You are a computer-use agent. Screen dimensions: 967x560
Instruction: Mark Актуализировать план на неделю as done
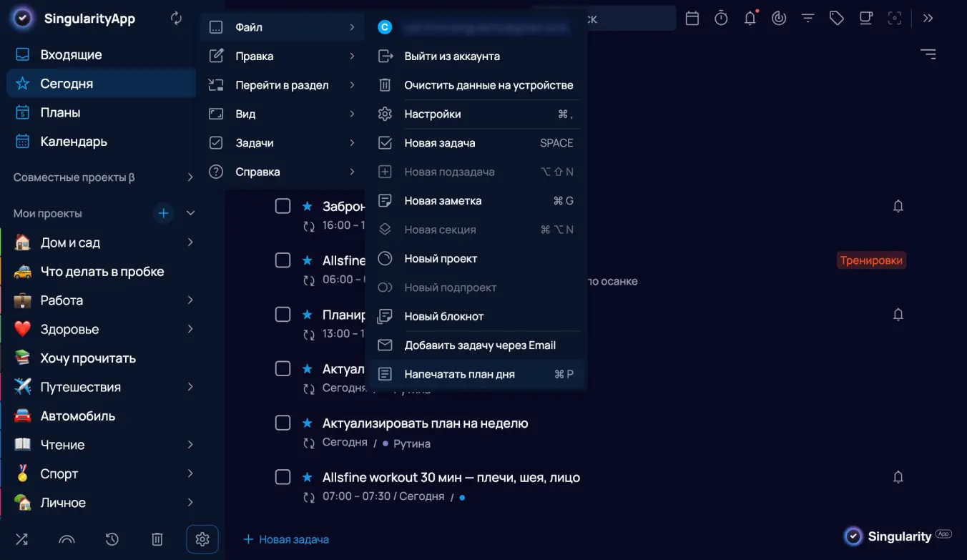coord(283,423)
